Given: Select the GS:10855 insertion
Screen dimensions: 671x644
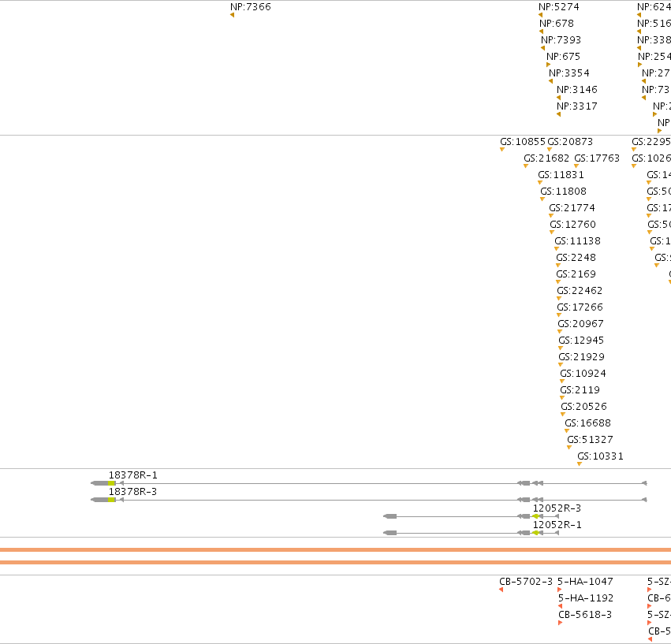Looking at the screenshot, I should [502, 149].
